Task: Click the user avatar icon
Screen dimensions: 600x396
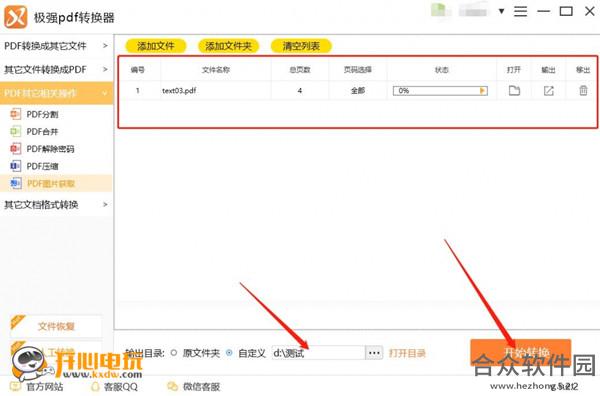Action: pos(439,10)
